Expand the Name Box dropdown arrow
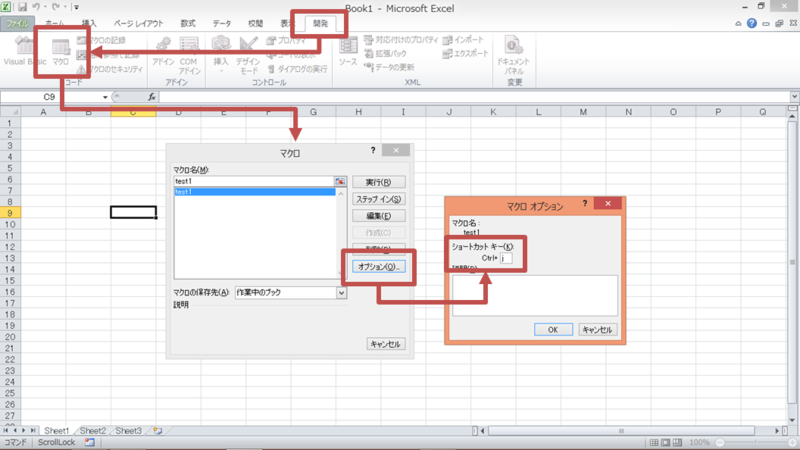 [105, 97]
